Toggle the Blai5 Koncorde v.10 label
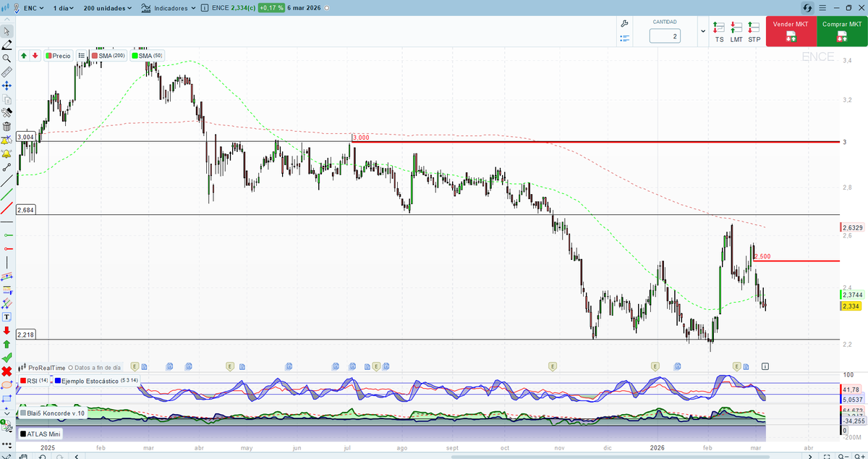This screenshot has height=459, width=868. pos(52,413)
